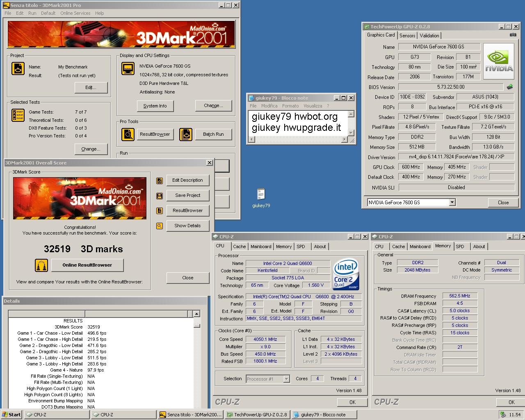The image size is (525, 420).
Task: Click Change... button in Display settings
Action: click(213, 105)
